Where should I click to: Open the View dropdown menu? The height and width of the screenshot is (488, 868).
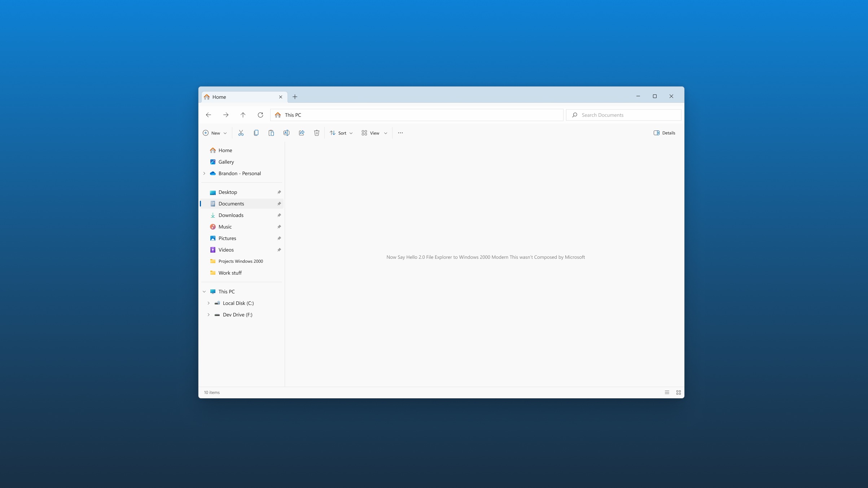tap(374, 133)
